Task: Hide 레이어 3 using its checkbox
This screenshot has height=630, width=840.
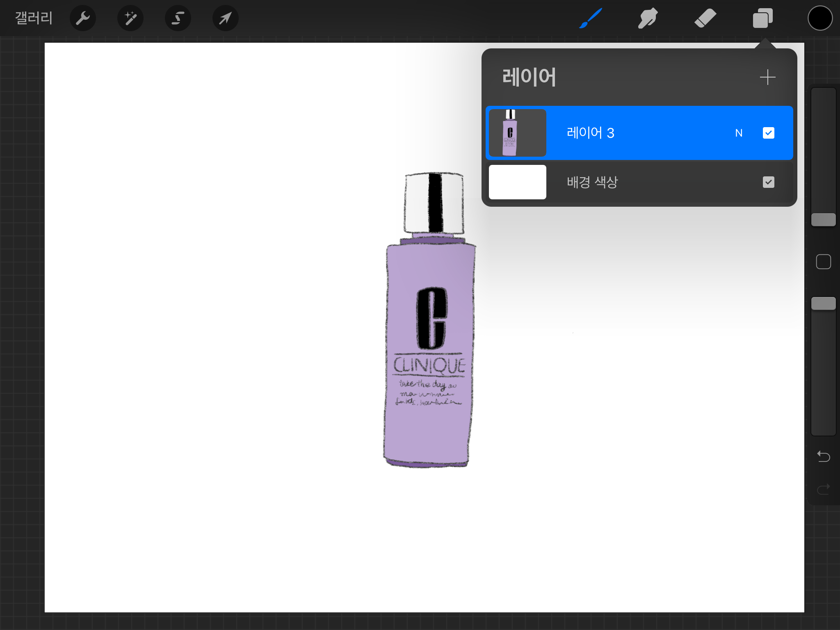Action: point(768,133)
